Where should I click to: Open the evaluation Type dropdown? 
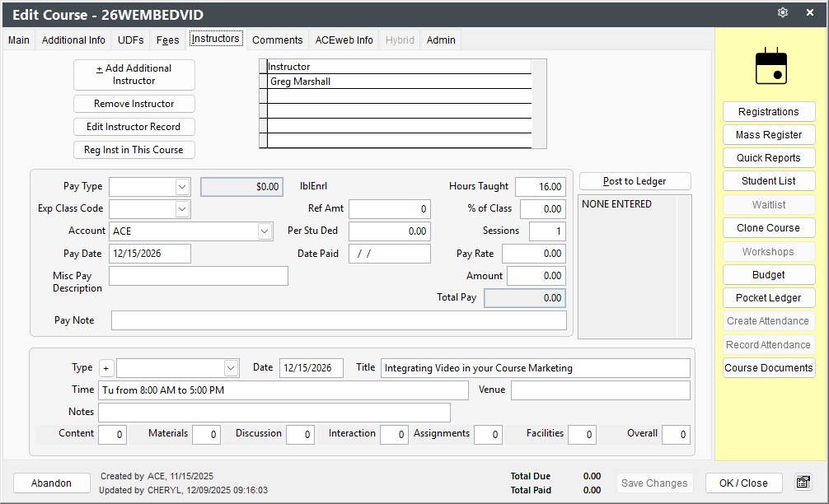[x=231, y=368]
